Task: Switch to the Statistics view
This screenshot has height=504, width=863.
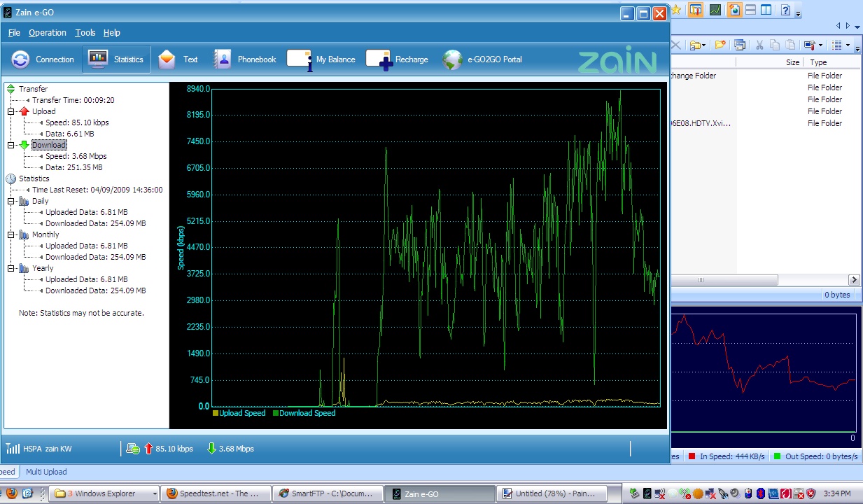Action: (x=116, y=59)
